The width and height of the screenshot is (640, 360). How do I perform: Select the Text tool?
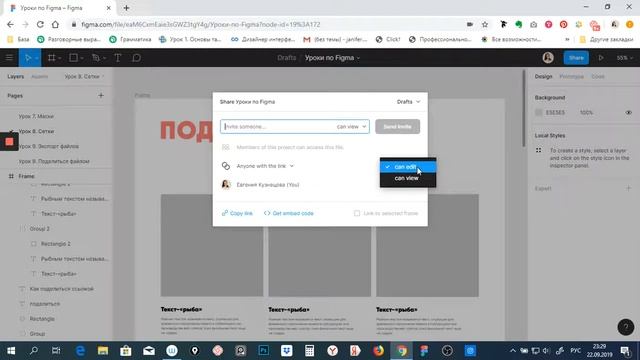click(x=118, y=58)
